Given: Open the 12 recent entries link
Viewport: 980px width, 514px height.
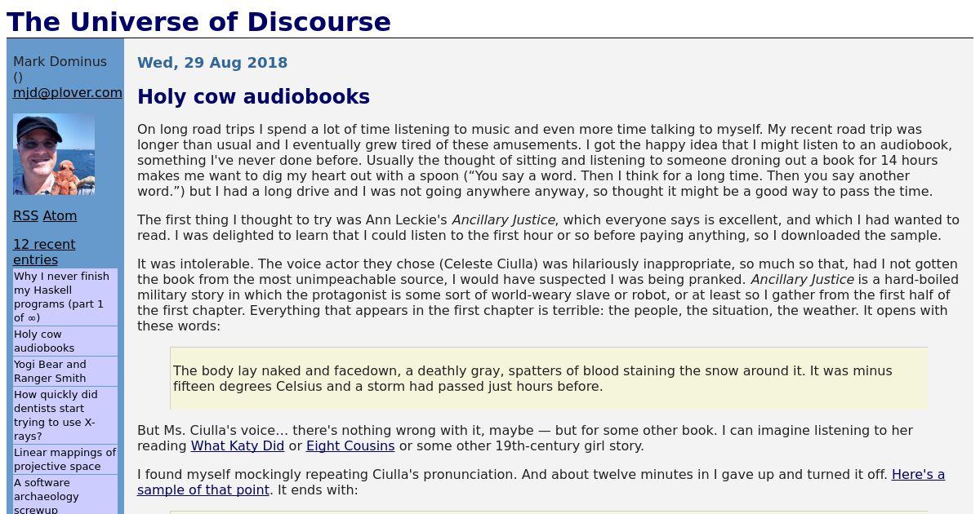Looking at the screenshot, I should tap(44, 252).
